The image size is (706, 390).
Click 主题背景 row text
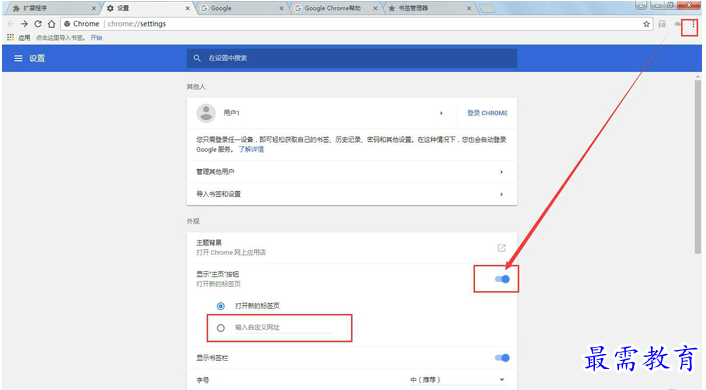209,243
